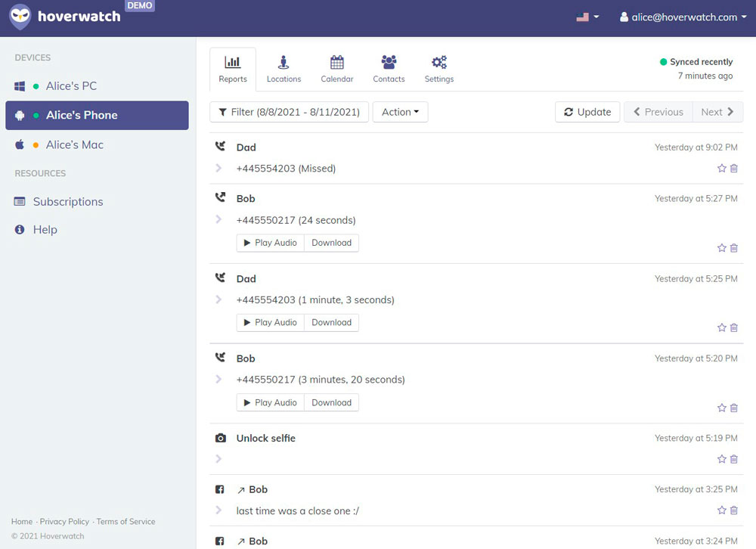Go to the Next page
Viewport: 756px width, 549px height.
pos(717,112)
